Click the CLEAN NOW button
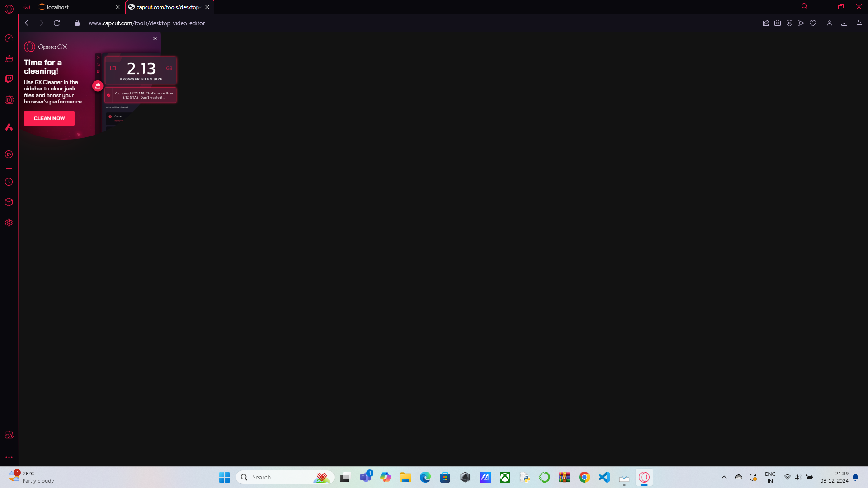Screen dimensions: 868x488 [x=49, y=118]
